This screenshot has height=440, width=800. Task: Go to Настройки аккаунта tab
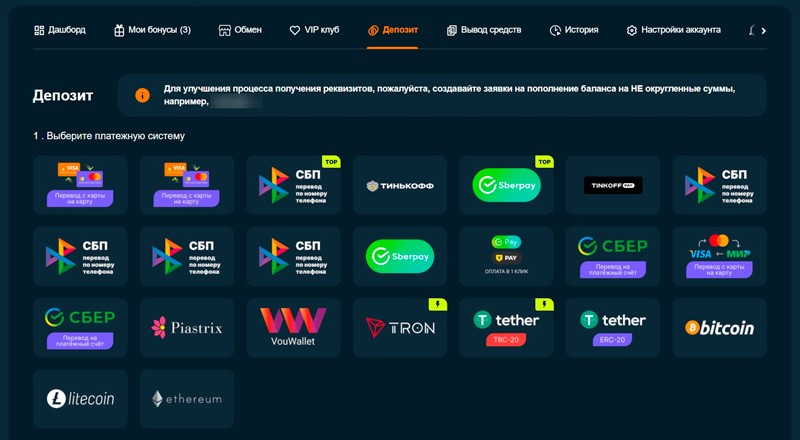673,30
